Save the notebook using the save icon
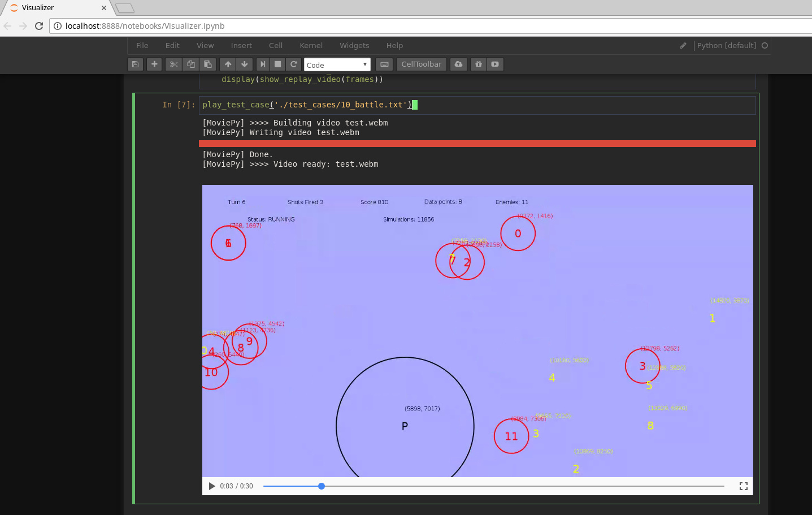Image resolution: width=812 pixels, height=515 pixels. point(135,64)
